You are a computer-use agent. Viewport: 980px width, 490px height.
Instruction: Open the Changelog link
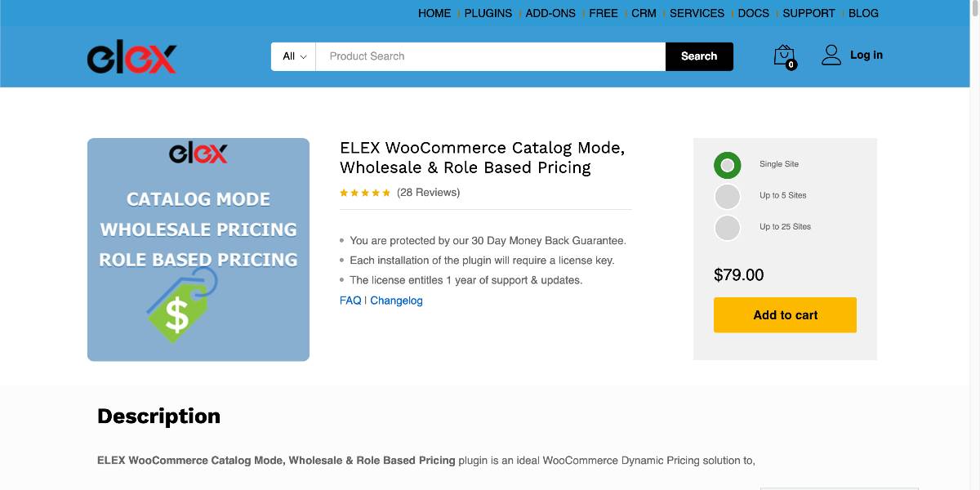pos(396,301)
